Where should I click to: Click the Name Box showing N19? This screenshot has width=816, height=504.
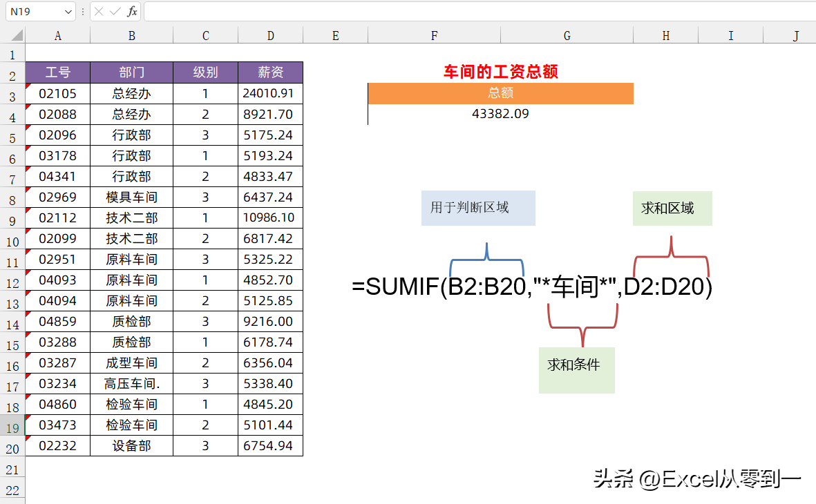pyautogui.click(x=33, y=12)
